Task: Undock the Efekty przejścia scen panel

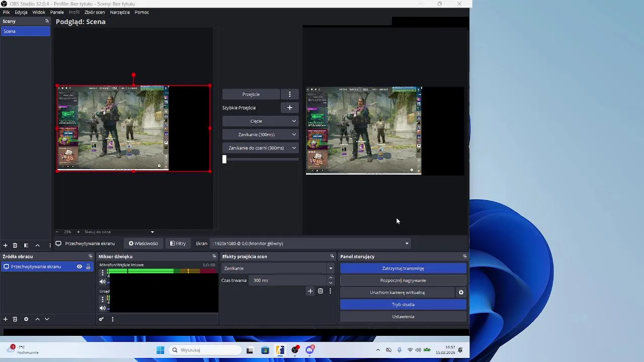Action: [332, 256]
